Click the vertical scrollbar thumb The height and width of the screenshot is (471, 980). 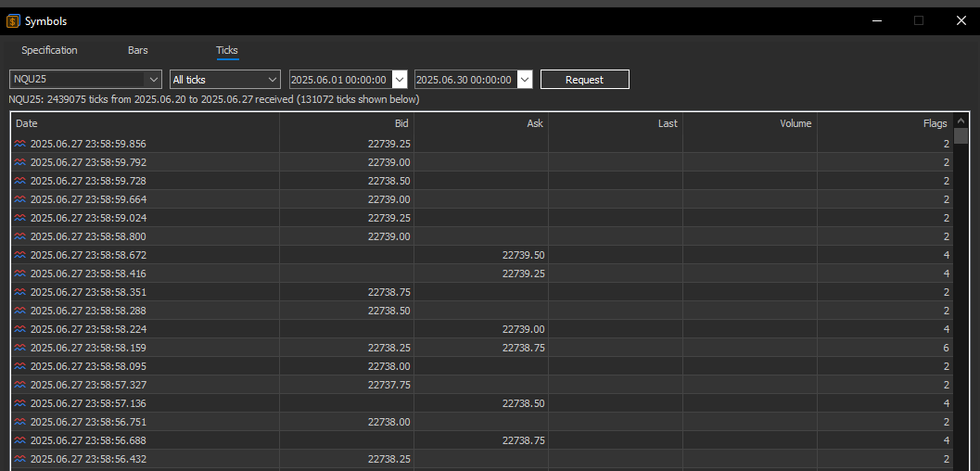click(x=961, y=135)
